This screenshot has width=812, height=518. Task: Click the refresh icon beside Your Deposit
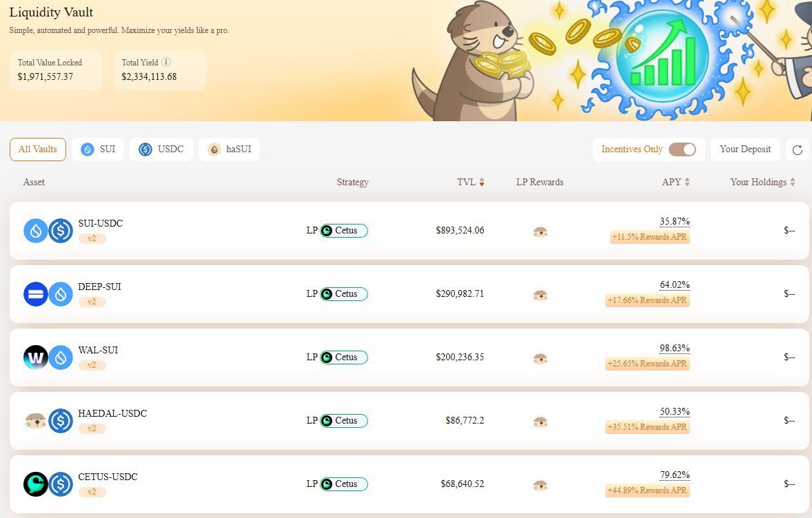pos(798,150)
